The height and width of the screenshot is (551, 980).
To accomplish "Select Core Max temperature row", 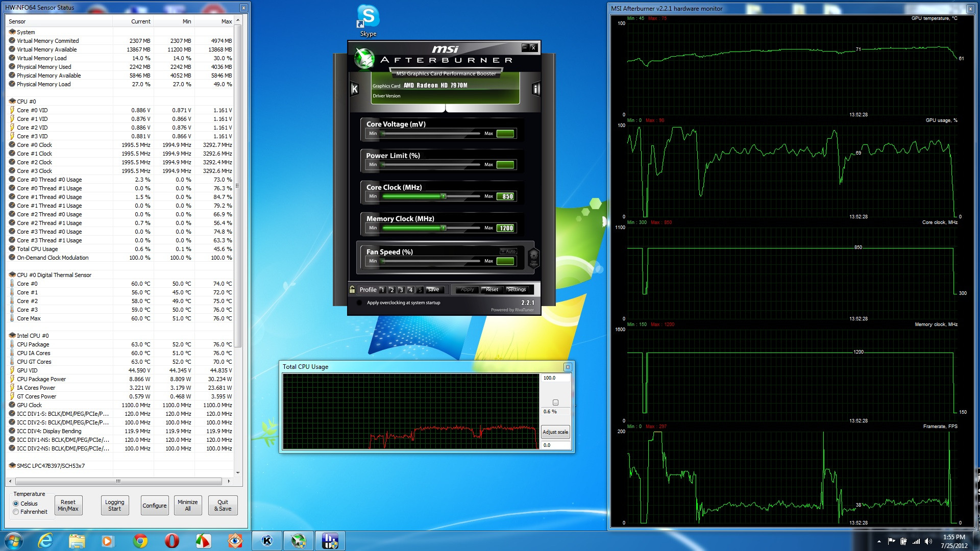I will (x=120, y=318).
